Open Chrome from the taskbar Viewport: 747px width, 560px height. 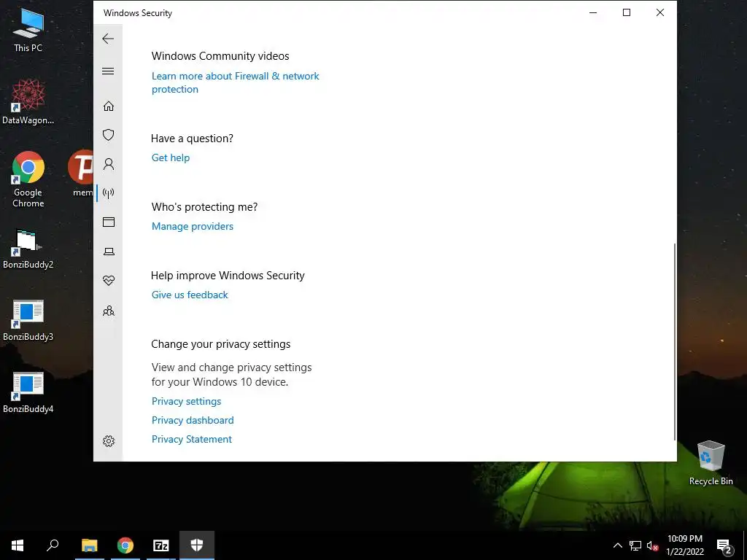point(125,545)
